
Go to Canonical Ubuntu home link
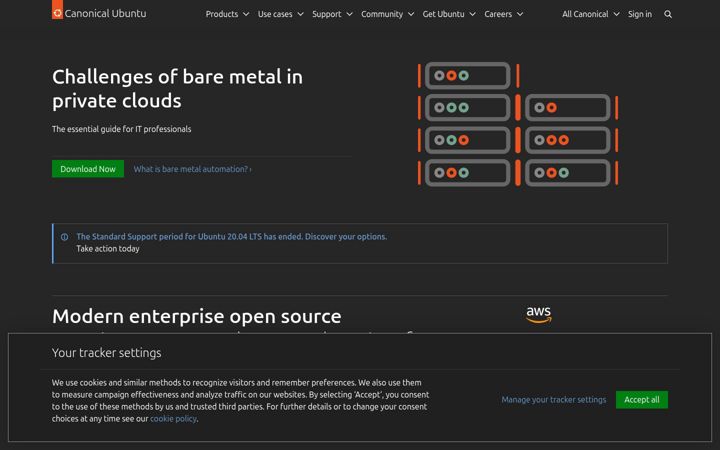pos(99,13)
